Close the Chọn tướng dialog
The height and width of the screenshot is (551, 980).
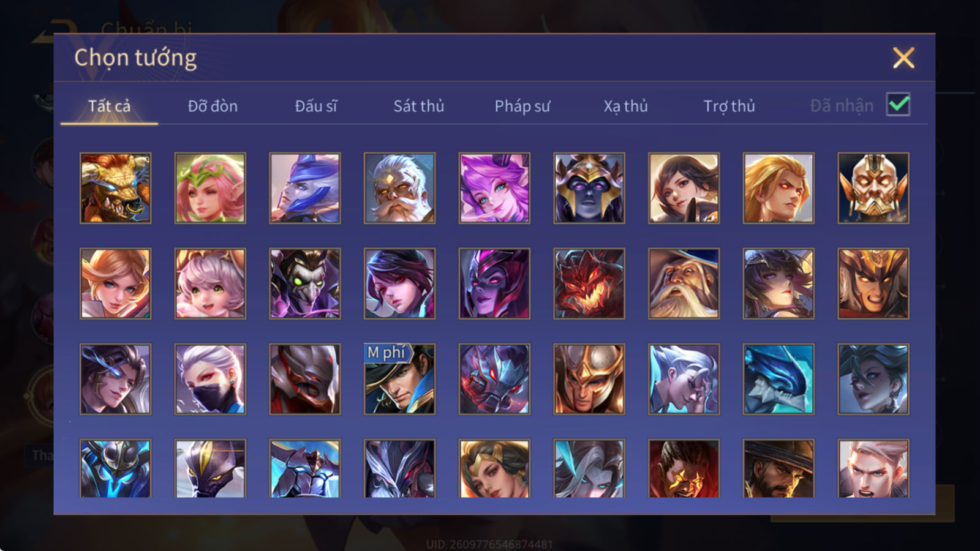tap(903, 58)
